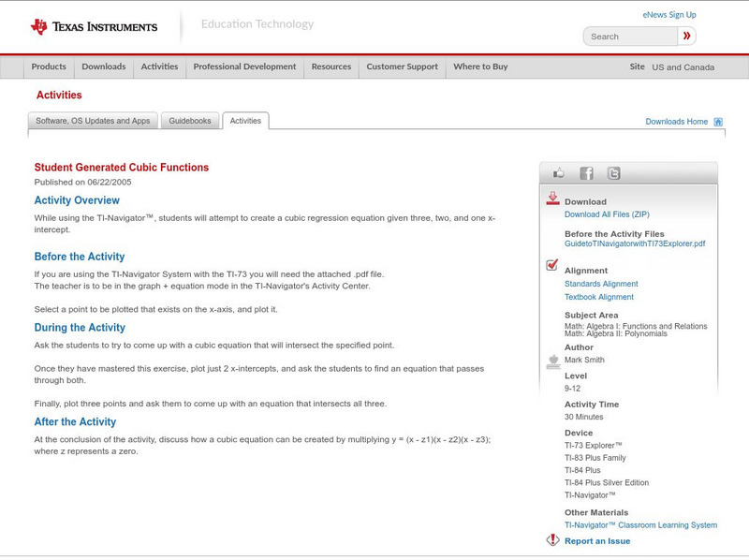This screenshot has width=749, height=560.
Task: Click the Texas Instruments logo
Action: coord(95,27)
